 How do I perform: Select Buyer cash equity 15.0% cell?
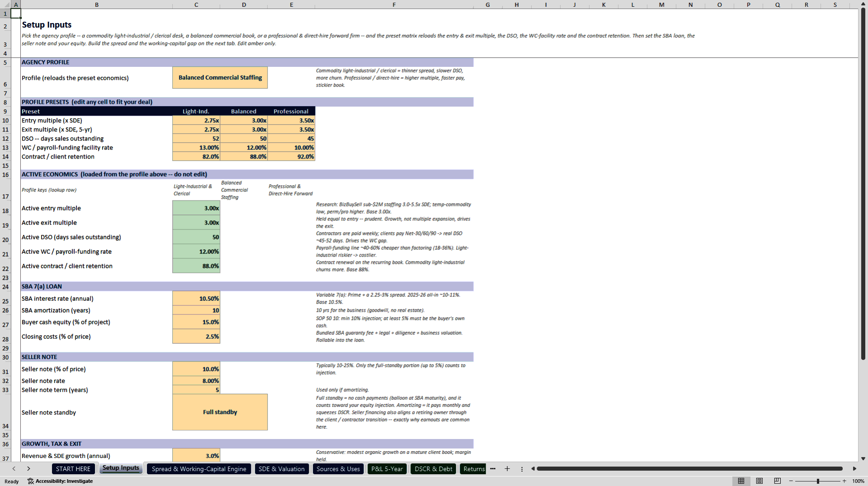[196, 322]
